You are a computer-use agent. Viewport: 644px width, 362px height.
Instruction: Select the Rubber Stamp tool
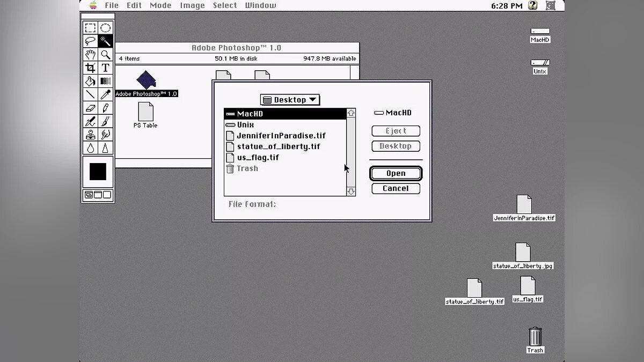coord(90,135)
